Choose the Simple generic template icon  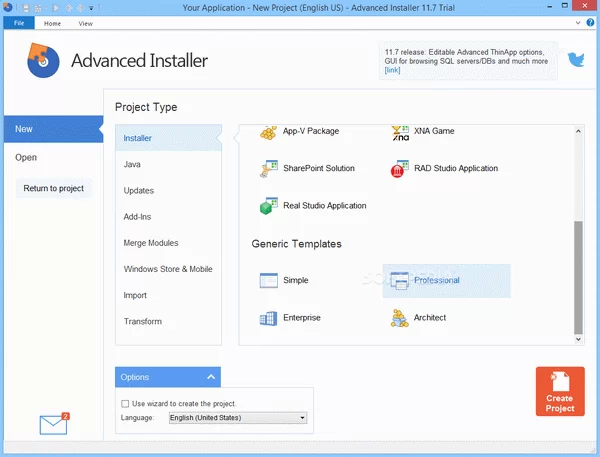coord(268,281)
